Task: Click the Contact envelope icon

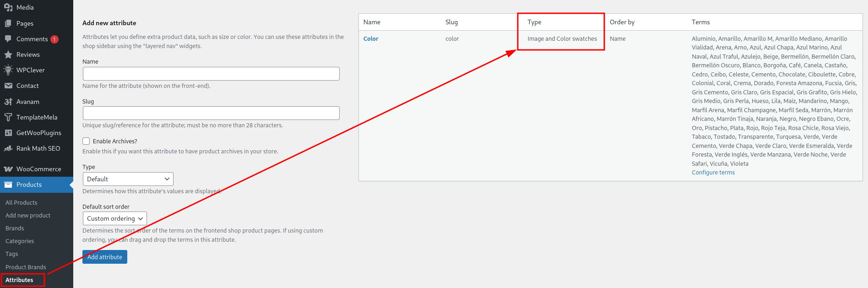Action: (8, 86)
